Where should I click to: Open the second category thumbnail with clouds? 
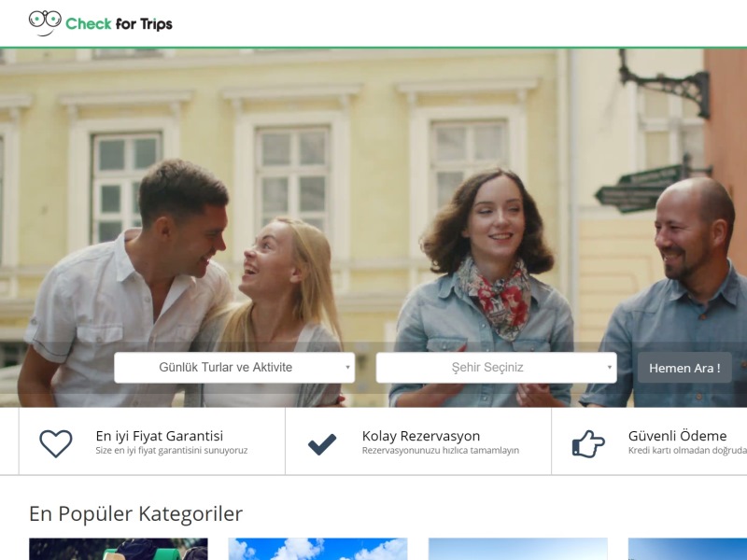tap(317, 549)
